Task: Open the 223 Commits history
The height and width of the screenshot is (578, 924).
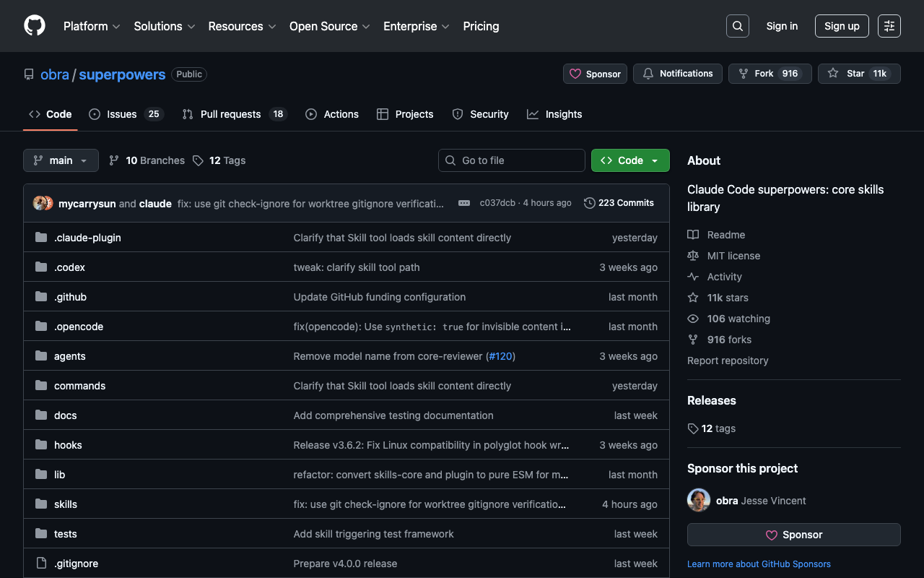Action: click(619, 203)
